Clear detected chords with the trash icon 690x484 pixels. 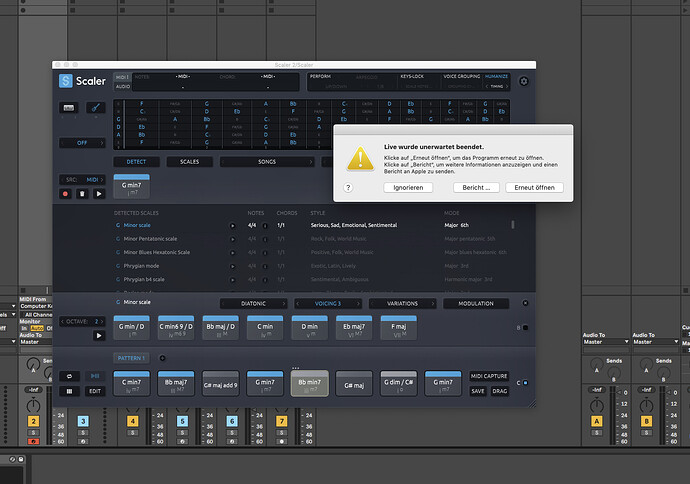(x=82, y=194)
